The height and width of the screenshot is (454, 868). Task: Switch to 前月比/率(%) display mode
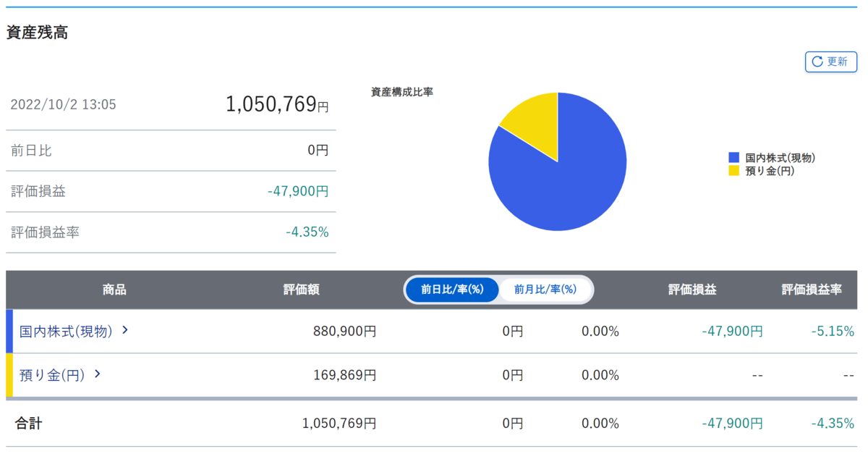545,290
